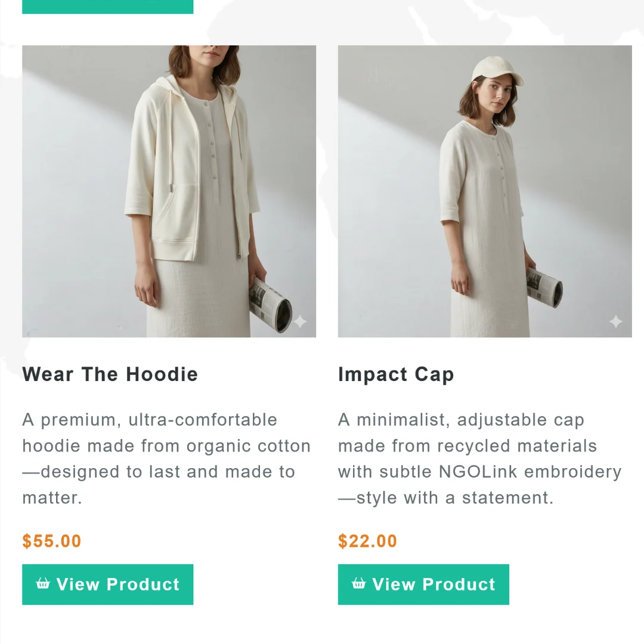Open View Product for Impact Cap
This screenshot has width=644, height=644.
(423, 584)
